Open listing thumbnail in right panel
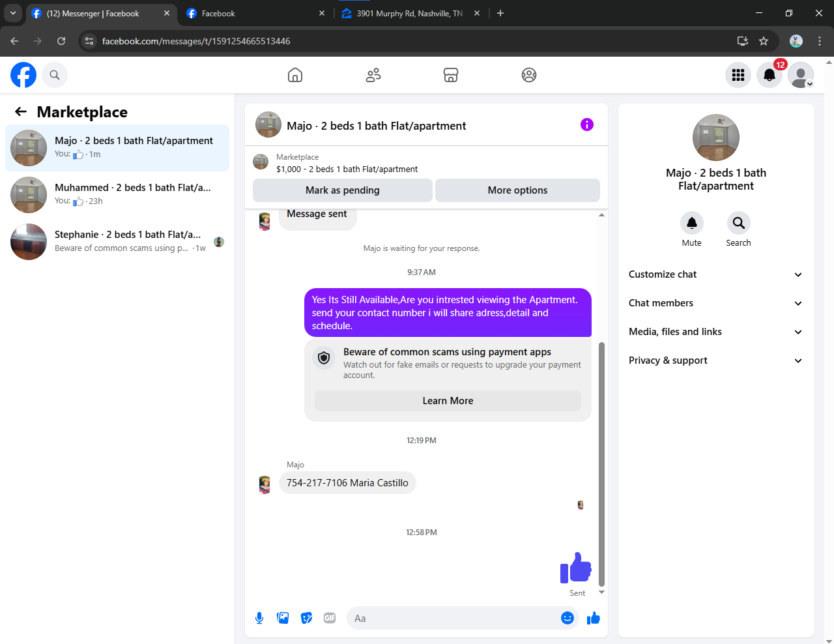 tap(716, 138)
